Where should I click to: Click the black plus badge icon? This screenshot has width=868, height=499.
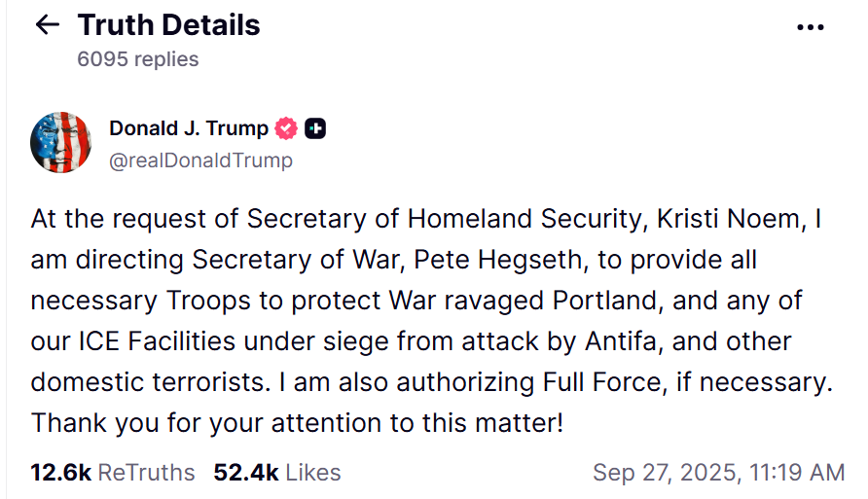tap(315, 128)
